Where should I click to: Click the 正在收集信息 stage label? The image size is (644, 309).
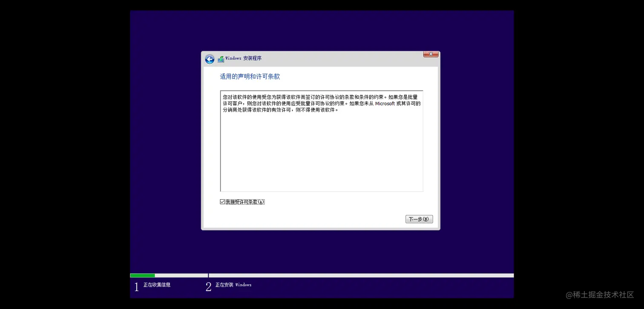tap(156, 285)
